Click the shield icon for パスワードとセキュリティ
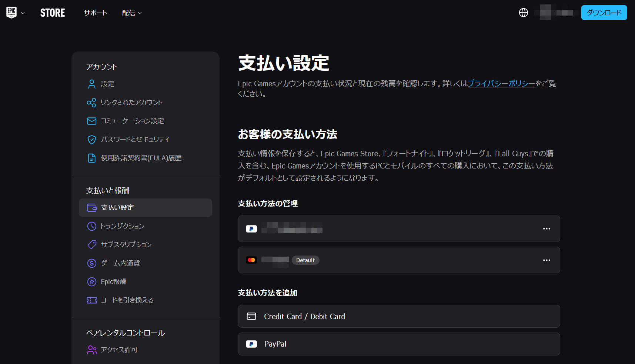The height and width of the screenshot is (364, 635). pyautogui.click(x=91, y=140)
